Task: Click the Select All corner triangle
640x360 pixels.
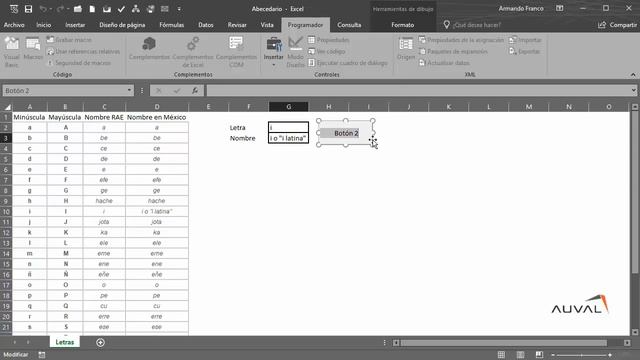Action: [x=7, y=107]
